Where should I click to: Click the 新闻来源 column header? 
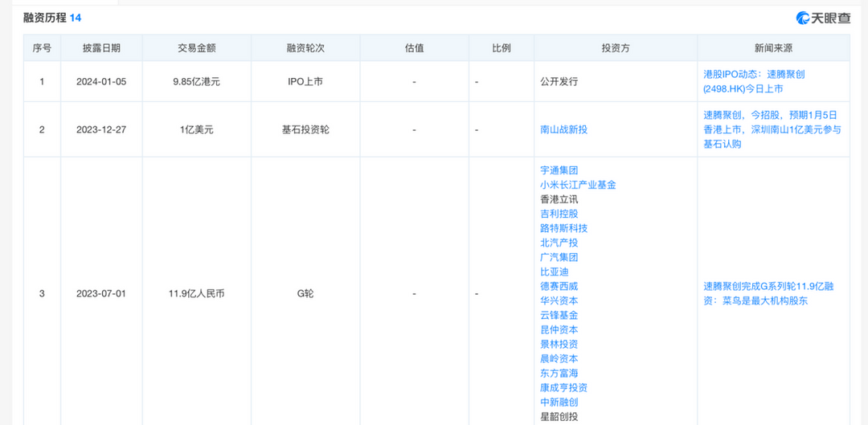point(773,48)
